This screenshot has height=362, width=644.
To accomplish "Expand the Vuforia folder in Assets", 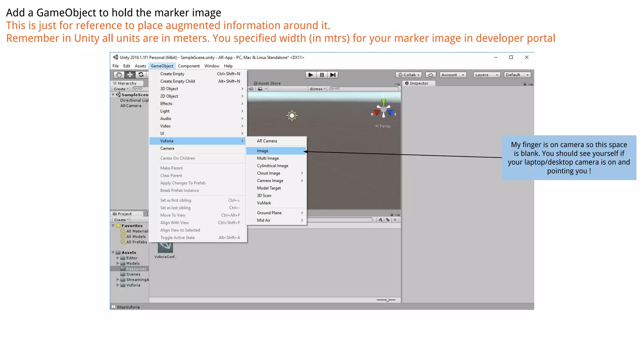I will click(x=118, y=285).
